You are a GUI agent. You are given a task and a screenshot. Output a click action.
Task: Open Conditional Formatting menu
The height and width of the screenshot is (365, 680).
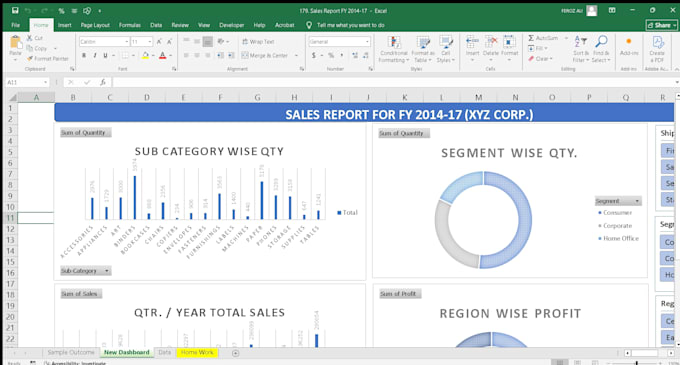tap(394, 49)
